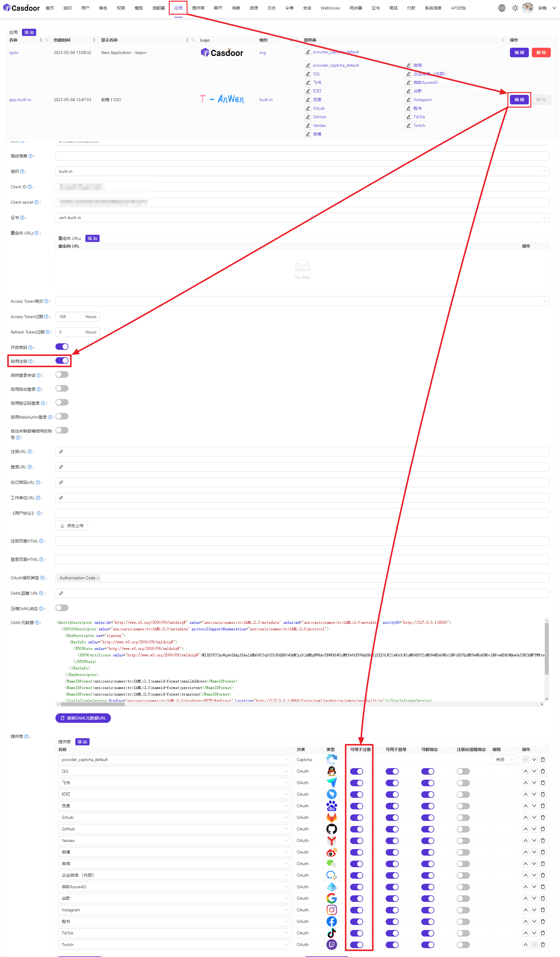Expand the user menu chevron beside 安稳
The image size is (560, 957).
point(554,8)
